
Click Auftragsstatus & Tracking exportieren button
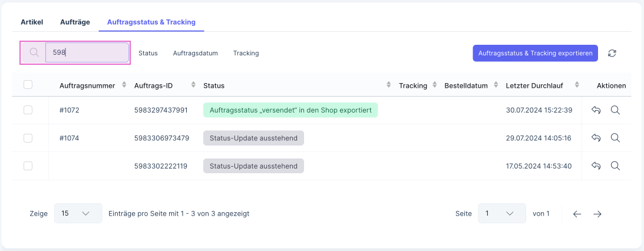535,53
